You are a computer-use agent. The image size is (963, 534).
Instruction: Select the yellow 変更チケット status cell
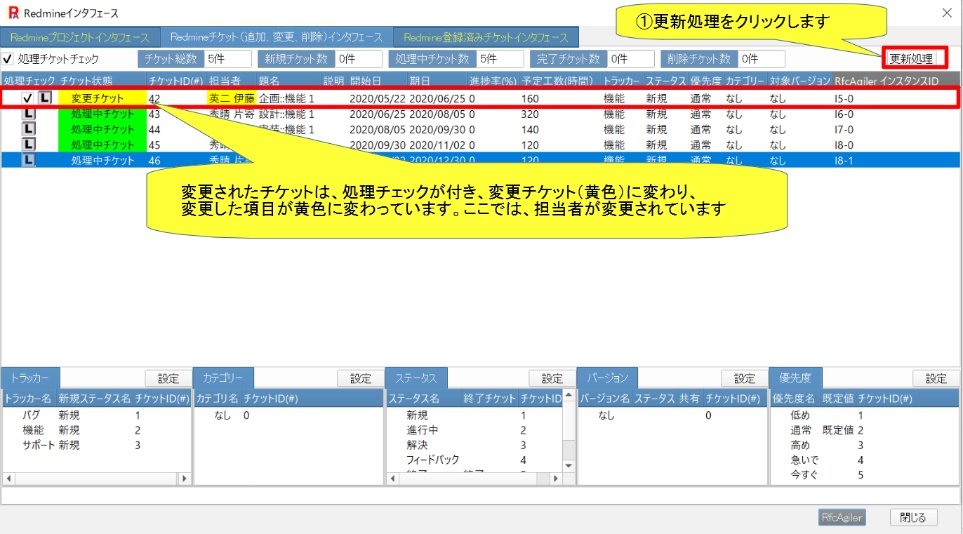pos(102,98)
